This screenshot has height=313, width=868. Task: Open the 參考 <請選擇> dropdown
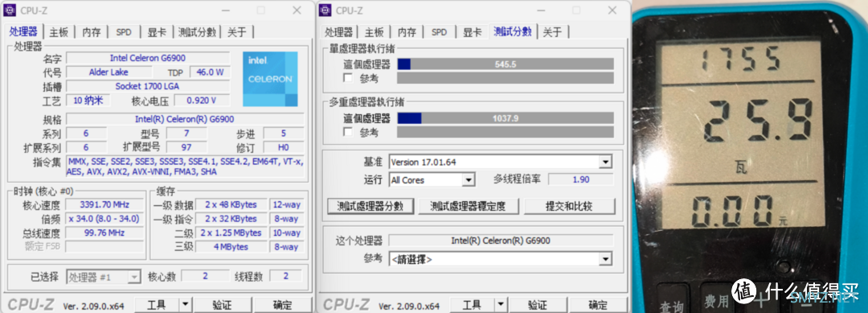606,259
